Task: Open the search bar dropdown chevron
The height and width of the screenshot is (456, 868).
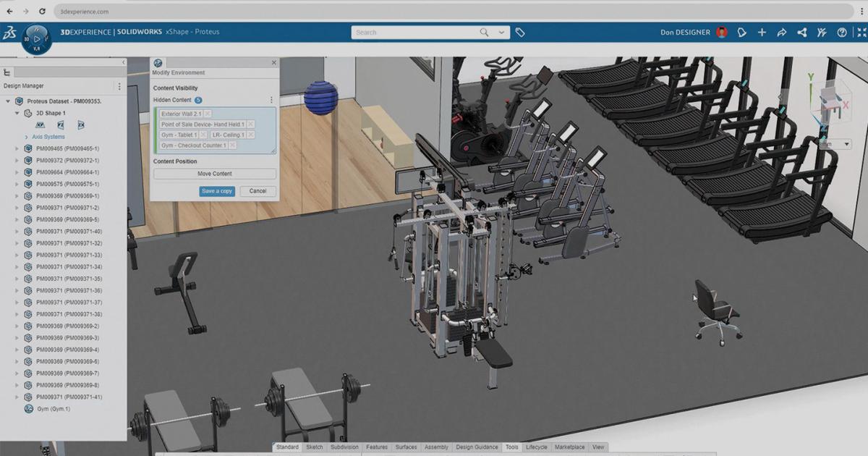Action: click(x=501, y=32)
